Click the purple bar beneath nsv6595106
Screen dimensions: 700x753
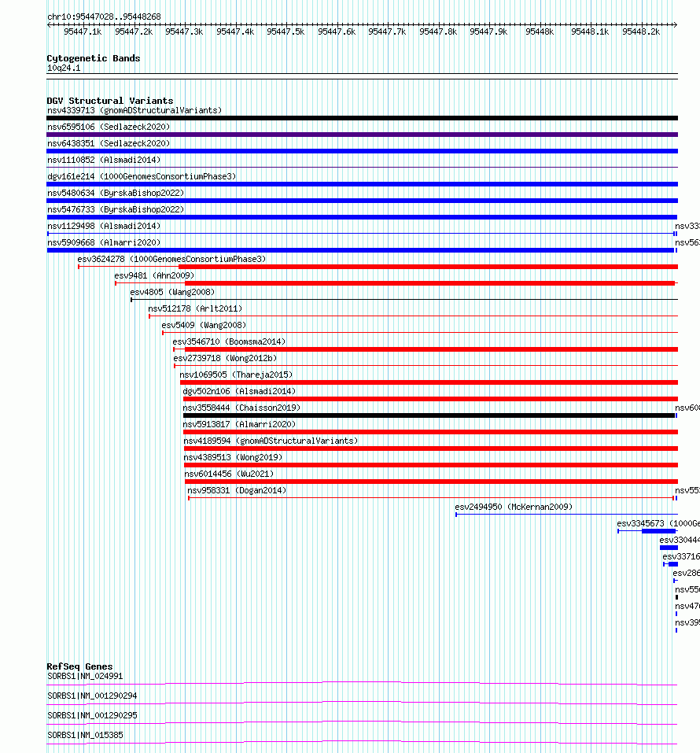362,135
